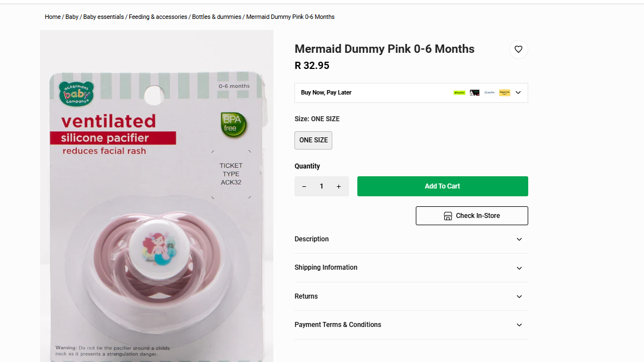Click the Add To Cart button
The width and height of the screenshot is (644, 362).
(443, 186)
